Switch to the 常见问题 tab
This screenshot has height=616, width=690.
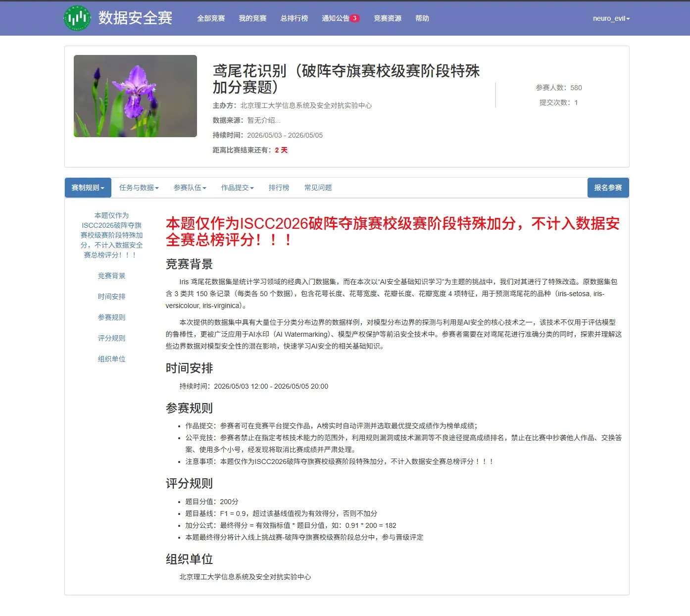pyautogui.click(x=318, y=188)
